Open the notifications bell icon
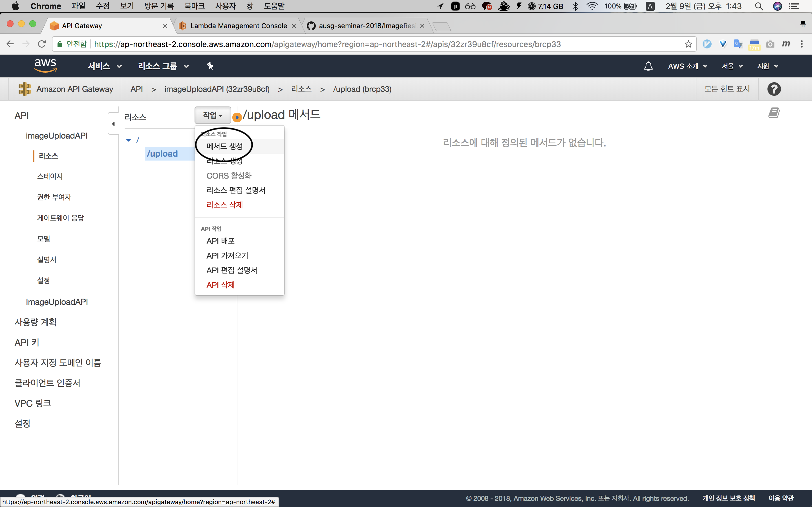812x507 pixels. click(648, 66)
